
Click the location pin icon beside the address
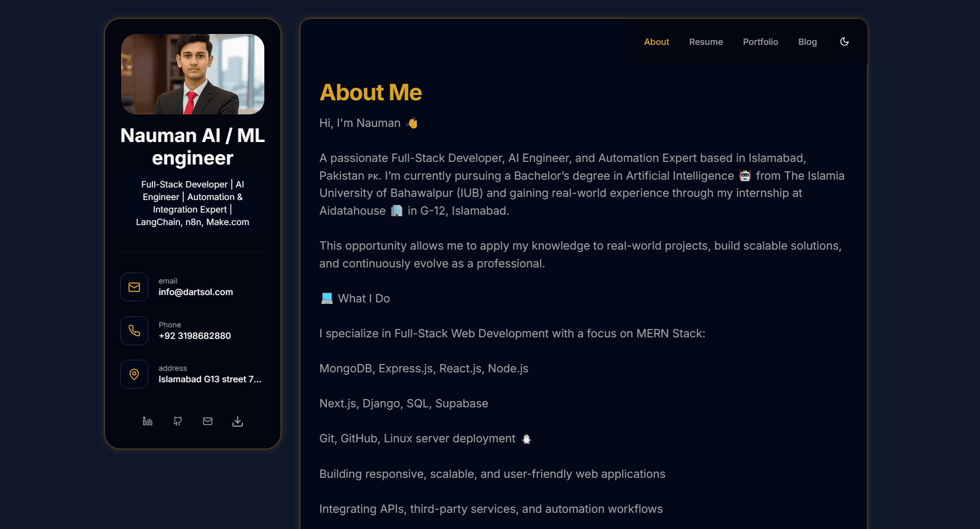(x=134, y=374)
